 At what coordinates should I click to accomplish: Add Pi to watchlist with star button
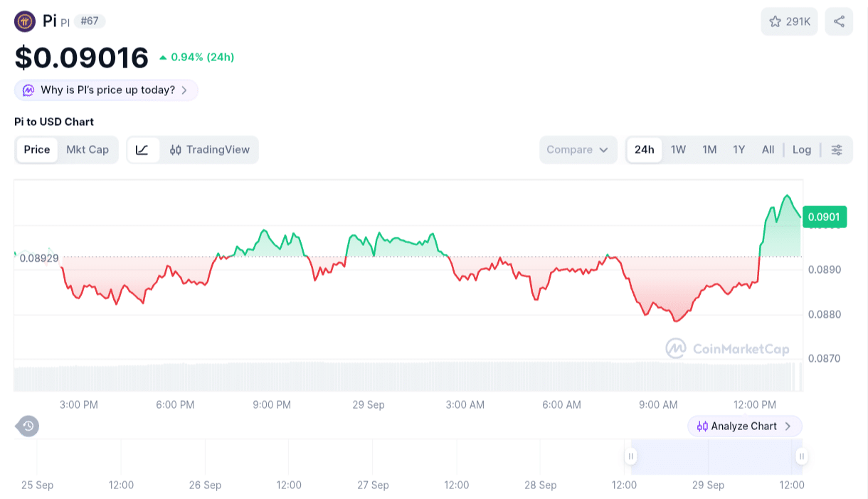(790, 21)
